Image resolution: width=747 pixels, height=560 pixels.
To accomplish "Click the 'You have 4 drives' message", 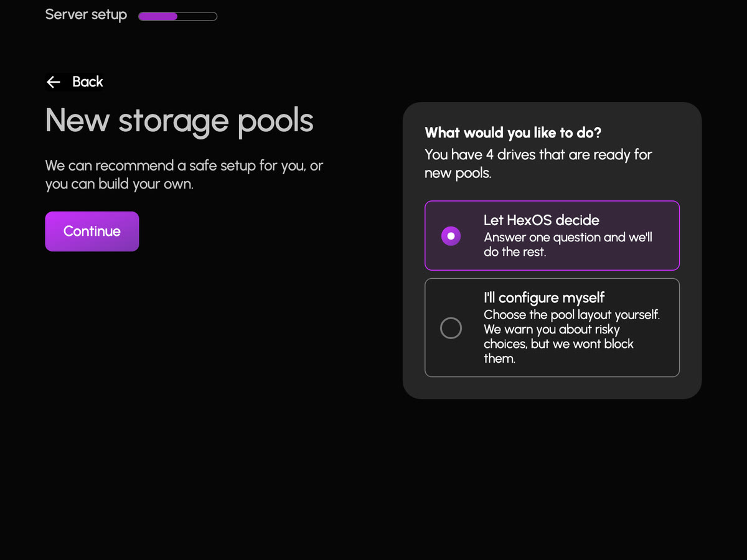I will coord(538,164).
